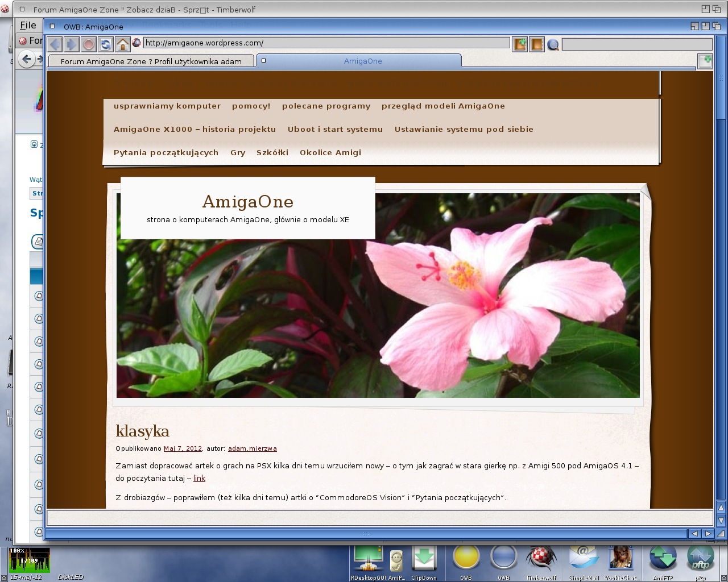Open 'AmigaOne X1000 – historia projektu'
The image size is (728, 582).
195,129
